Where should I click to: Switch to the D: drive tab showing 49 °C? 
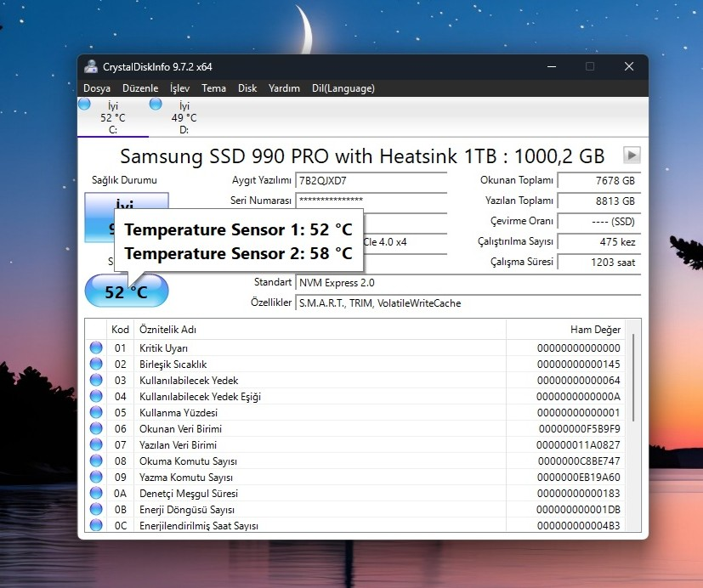(x=184, y=117)
